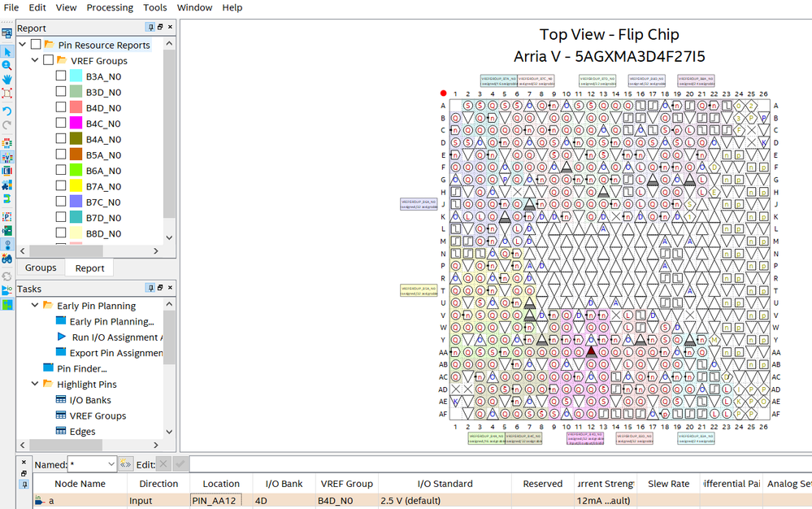
Task: Select the B7D_N0 teal color swatch
Action: point(76,217)
